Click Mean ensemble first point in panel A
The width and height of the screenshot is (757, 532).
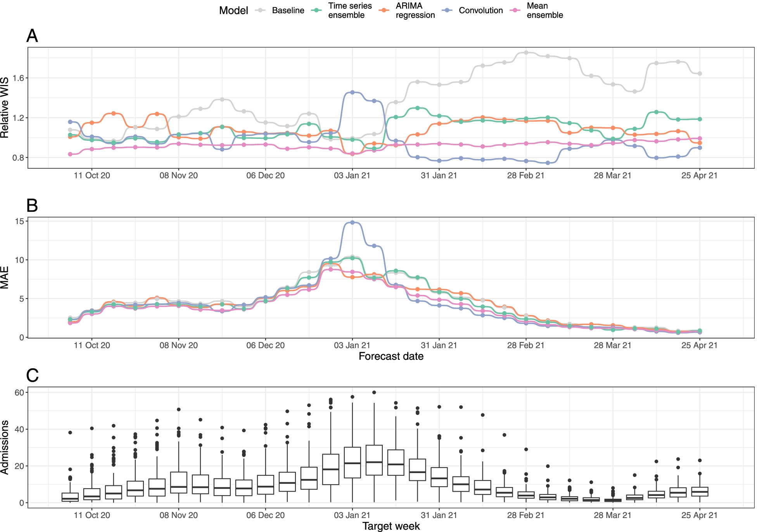(70, 154)
